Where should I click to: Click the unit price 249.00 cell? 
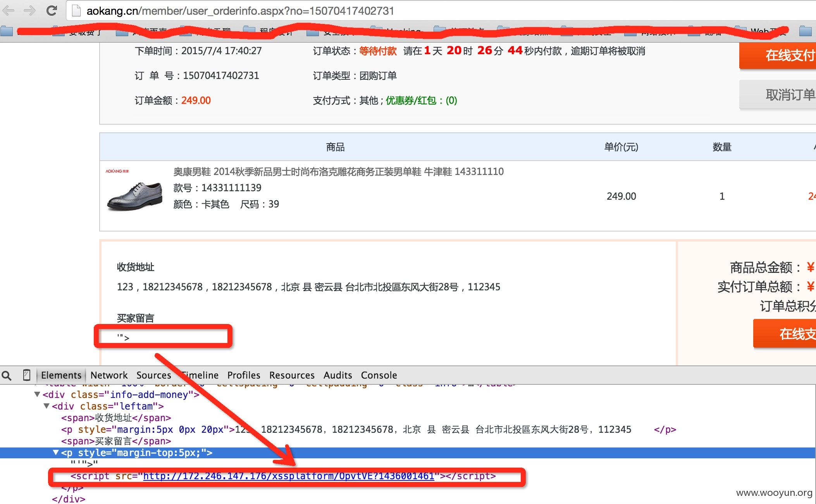coord(621,196)
